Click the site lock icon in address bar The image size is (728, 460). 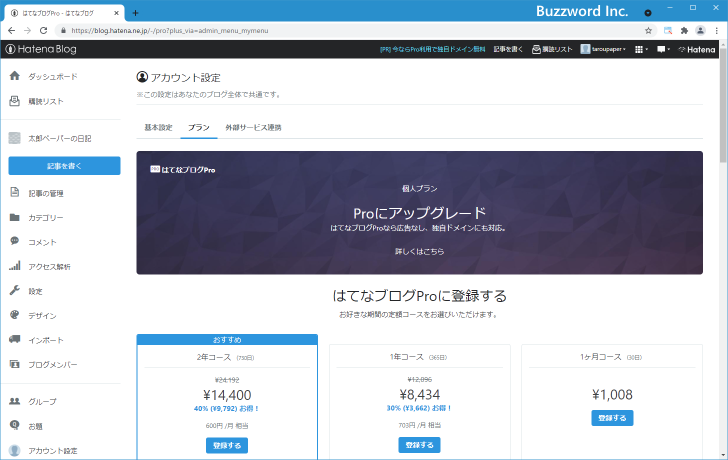pos(64,31)
